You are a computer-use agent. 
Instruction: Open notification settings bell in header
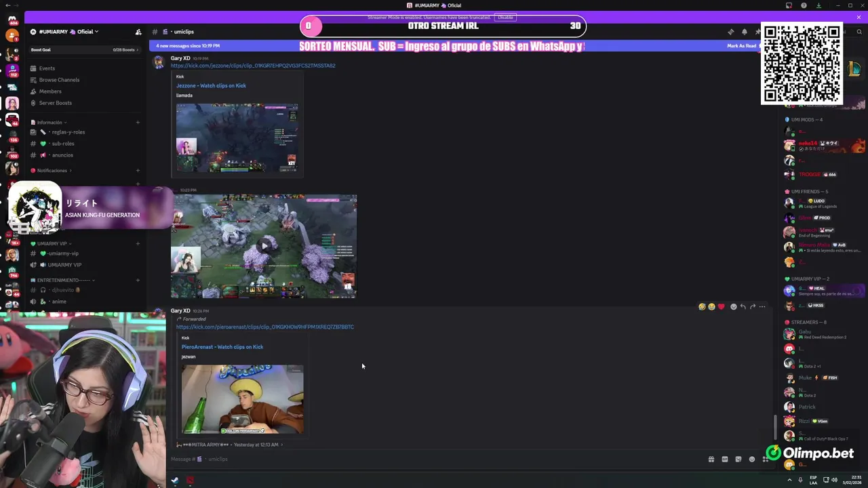coord(745,32)
